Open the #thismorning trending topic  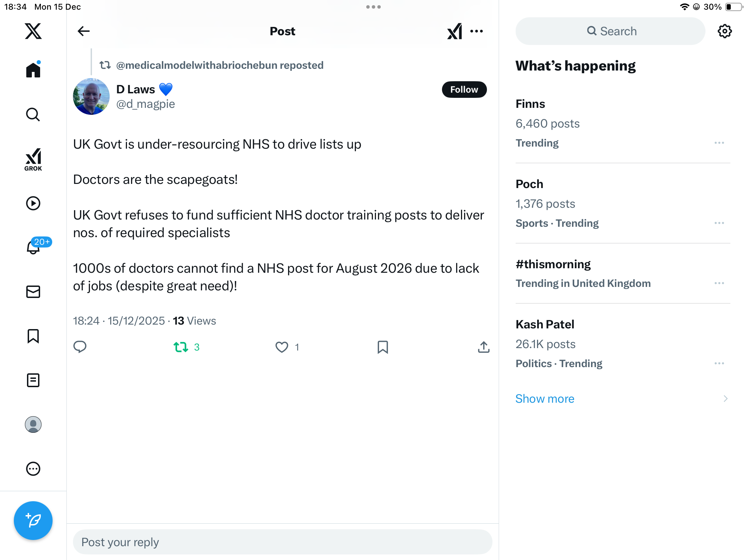pos(553,264)
